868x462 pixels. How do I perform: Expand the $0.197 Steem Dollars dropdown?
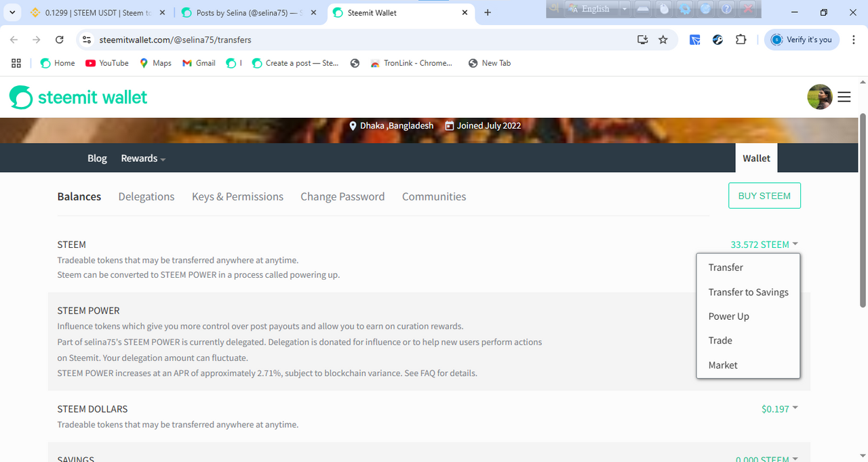click(x=780, y=409)
